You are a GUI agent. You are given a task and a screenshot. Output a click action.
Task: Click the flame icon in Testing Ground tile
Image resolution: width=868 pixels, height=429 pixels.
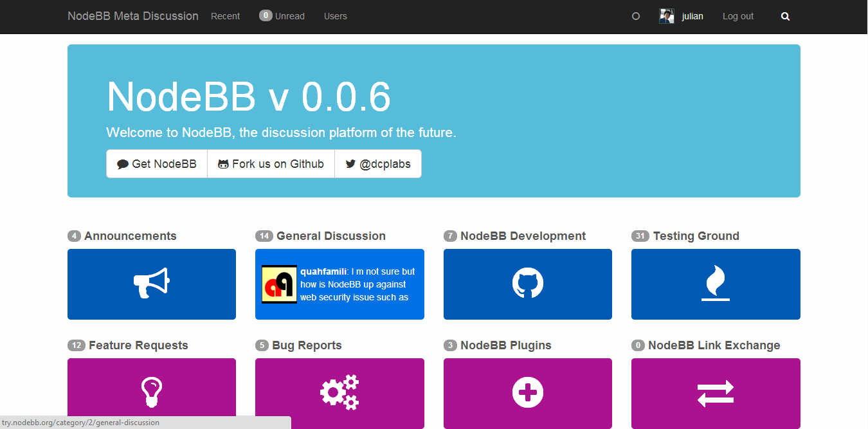point(716,284)
